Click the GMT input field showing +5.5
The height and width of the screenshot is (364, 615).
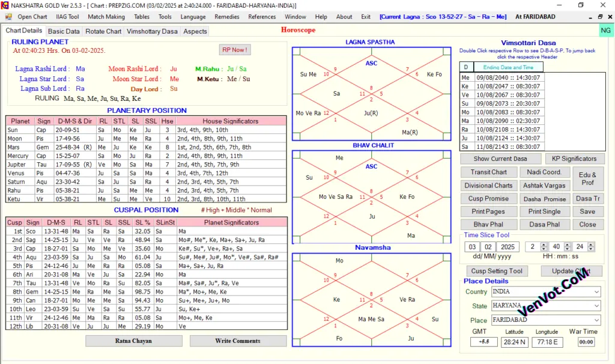tap(483, 342)
